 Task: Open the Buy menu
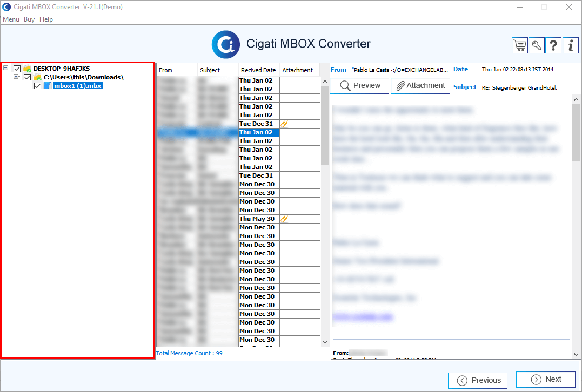click(29, 19)
